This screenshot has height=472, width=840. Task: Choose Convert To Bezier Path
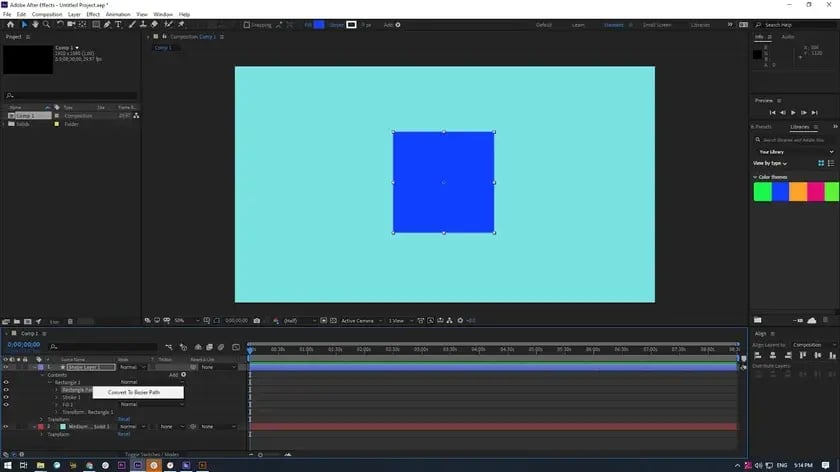[x=134, y=393]
